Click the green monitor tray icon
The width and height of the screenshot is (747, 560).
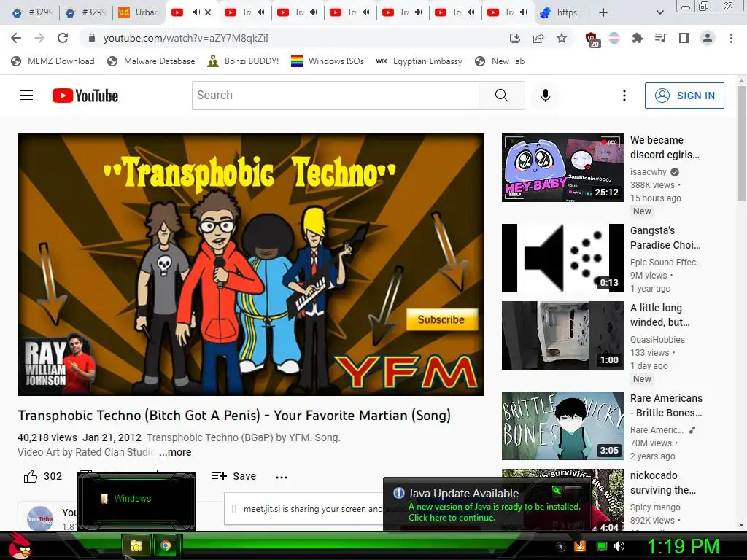[x=602, y=546]
